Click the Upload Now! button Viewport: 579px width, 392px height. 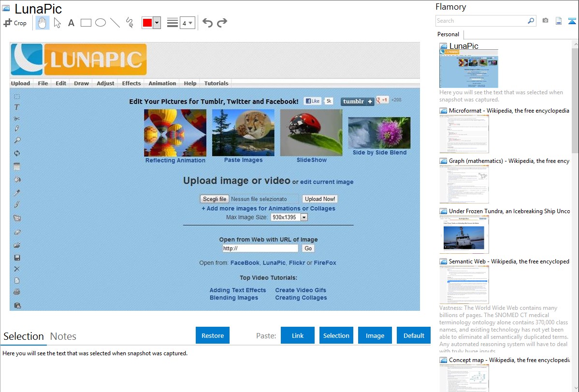click(320, 199)
